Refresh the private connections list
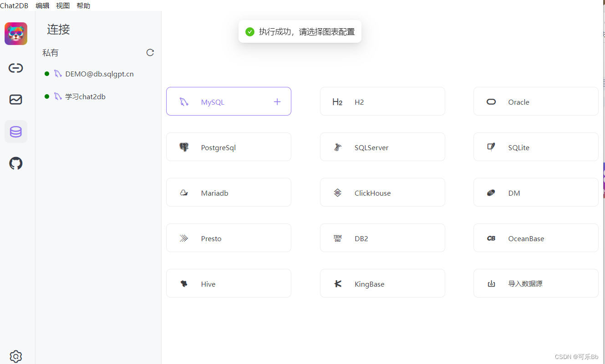This screenshot has width=605, height=364. click(x=150, y=52)
